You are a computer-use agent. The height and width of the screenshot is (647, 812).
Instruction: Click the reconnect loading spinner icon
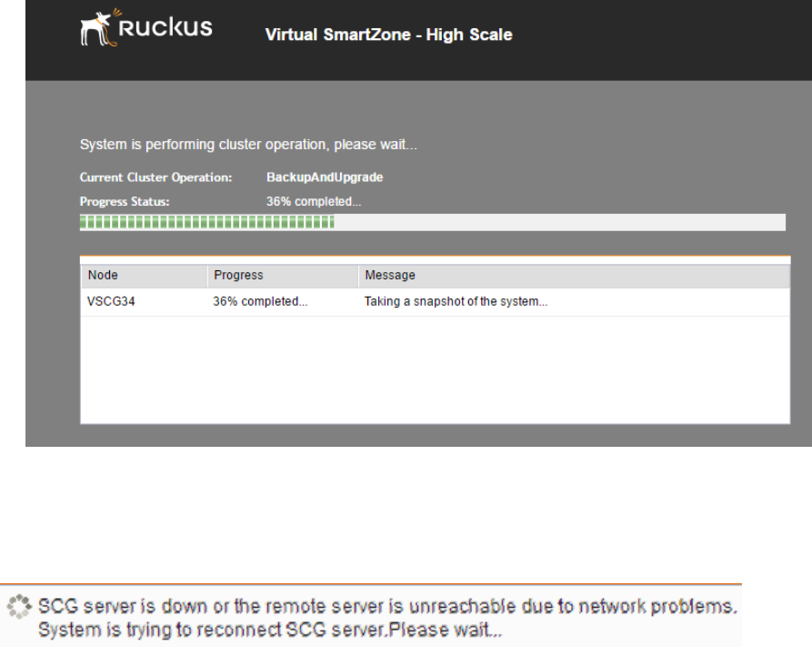[19, 607]
